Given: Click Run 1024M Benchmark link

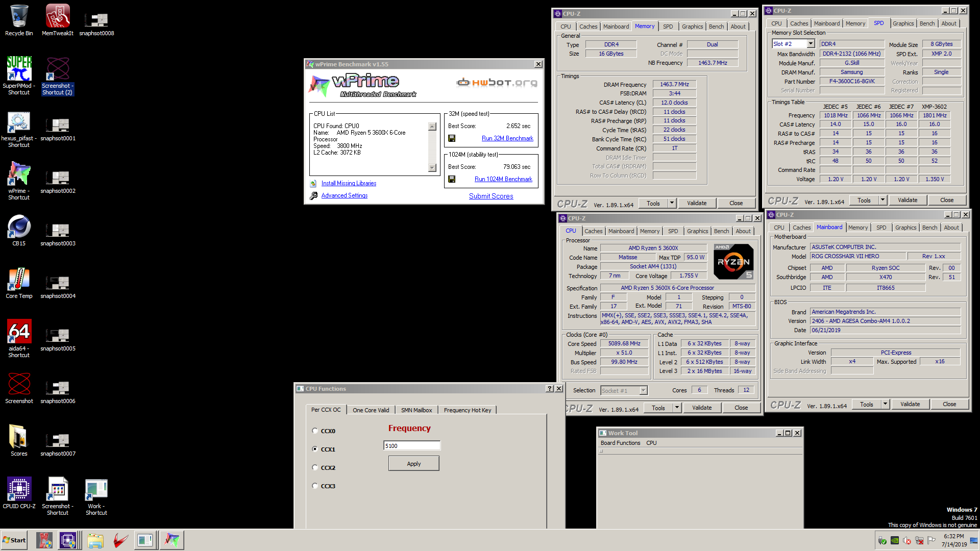Looking at the screenshot, I should (x=503, y=179).
